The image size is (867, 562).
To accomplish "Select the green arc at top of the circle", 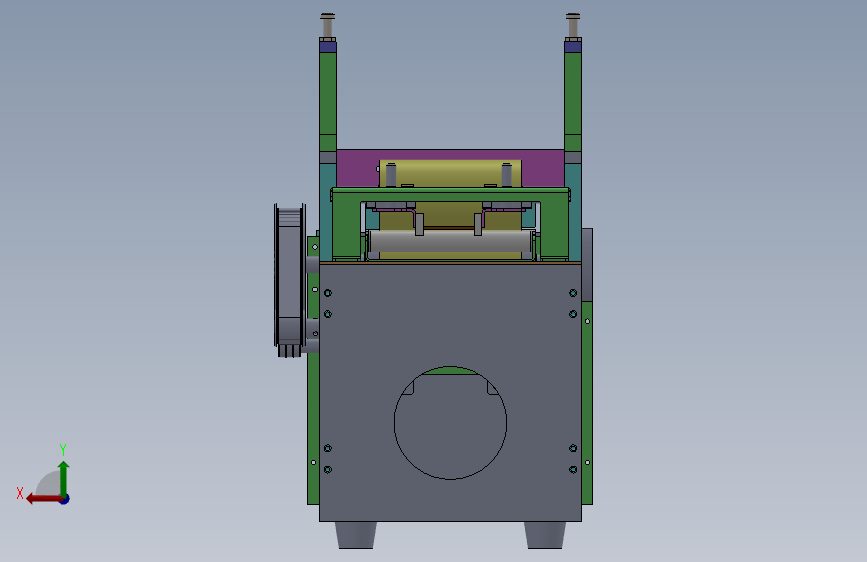I will click(450, 371).
